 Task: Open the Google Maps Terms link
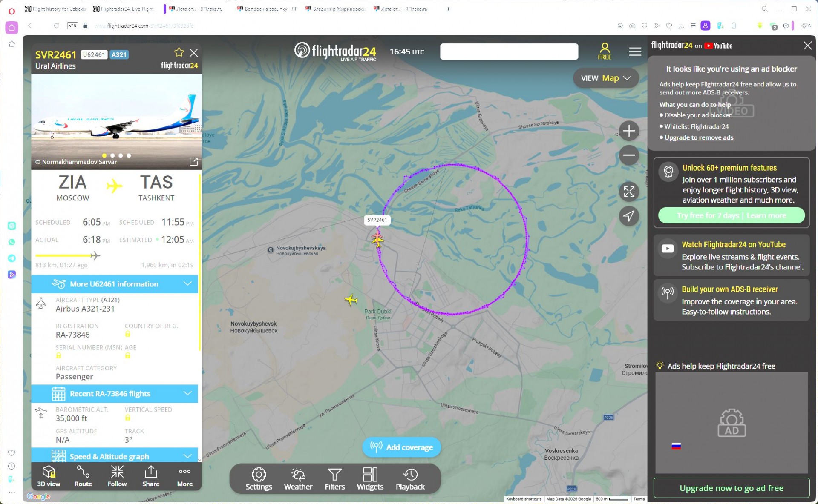pos(639,499)
